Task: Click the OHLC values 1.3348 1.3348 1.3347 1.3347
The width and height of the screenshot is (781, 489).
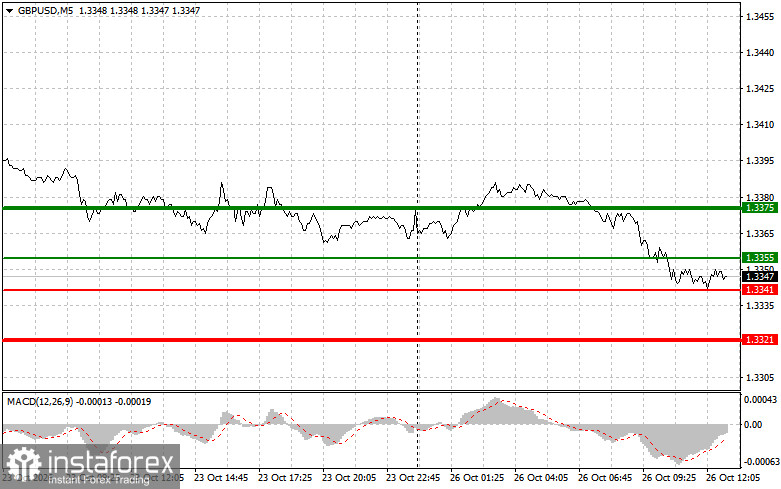Action: tap(139, 10)
